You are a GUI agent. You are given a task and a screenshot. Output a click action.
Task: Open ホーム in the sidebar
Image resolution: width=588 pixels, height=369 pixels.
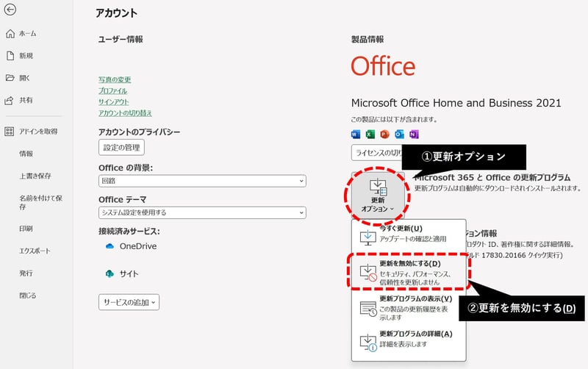click(21, 34)
